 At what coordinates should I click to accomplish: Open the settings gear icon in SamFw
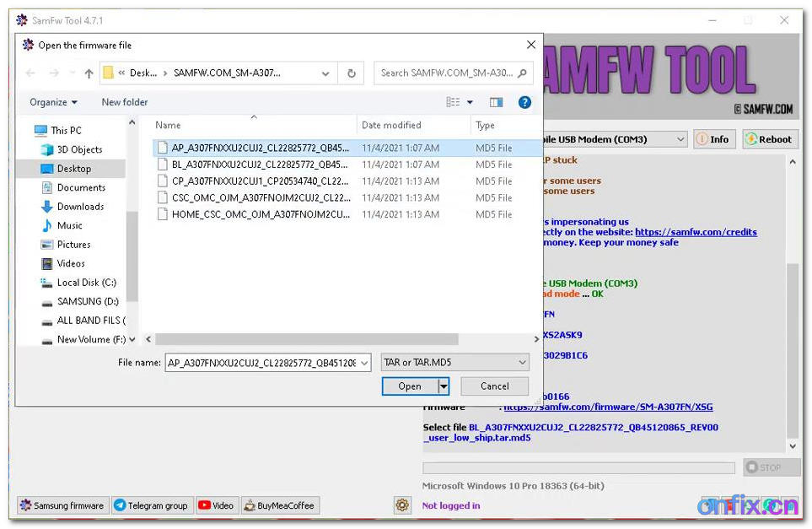[x=402, y=505]
